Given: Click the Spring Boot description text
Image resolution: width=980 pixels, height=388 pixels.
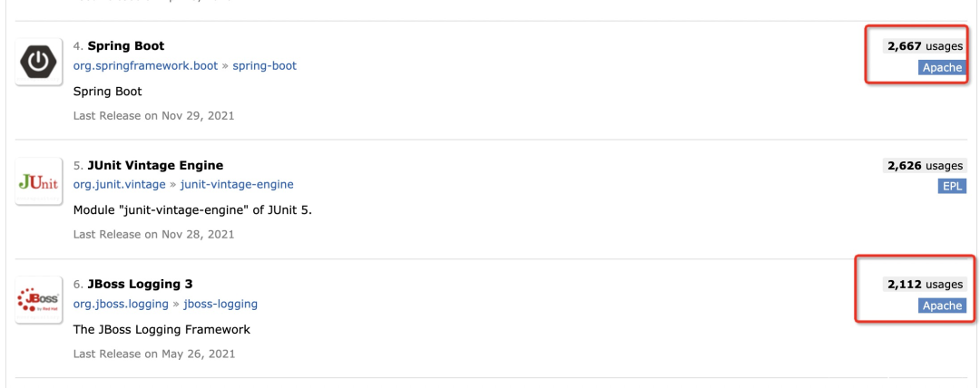Looking at the screenshot, I should (107, 92).
